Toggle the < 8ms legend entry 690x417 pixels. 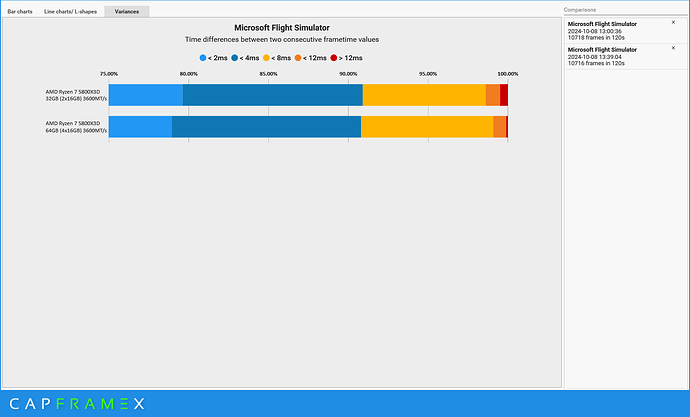point(277,58)
